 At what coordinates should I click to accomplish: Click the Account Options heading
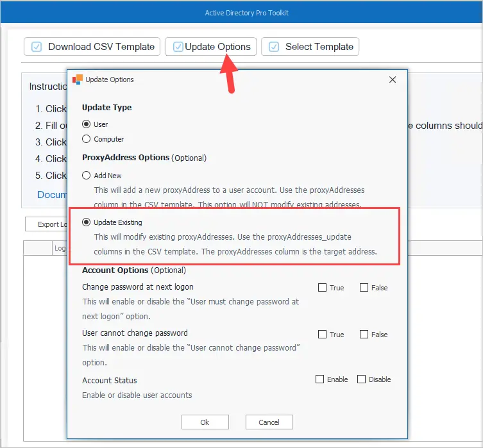tap(115, 270)
